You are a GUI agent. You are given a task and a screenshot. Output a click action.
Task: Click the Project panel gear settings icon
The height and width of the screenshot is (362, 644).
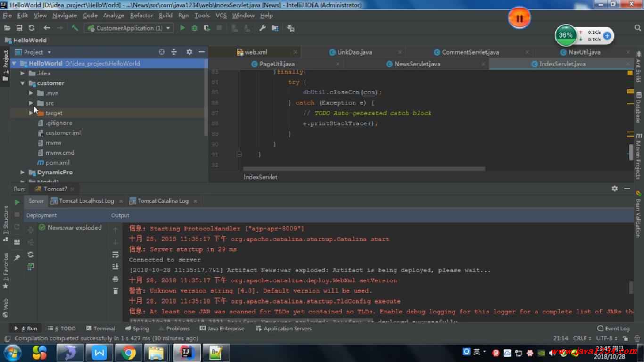(x=189, y=52)
